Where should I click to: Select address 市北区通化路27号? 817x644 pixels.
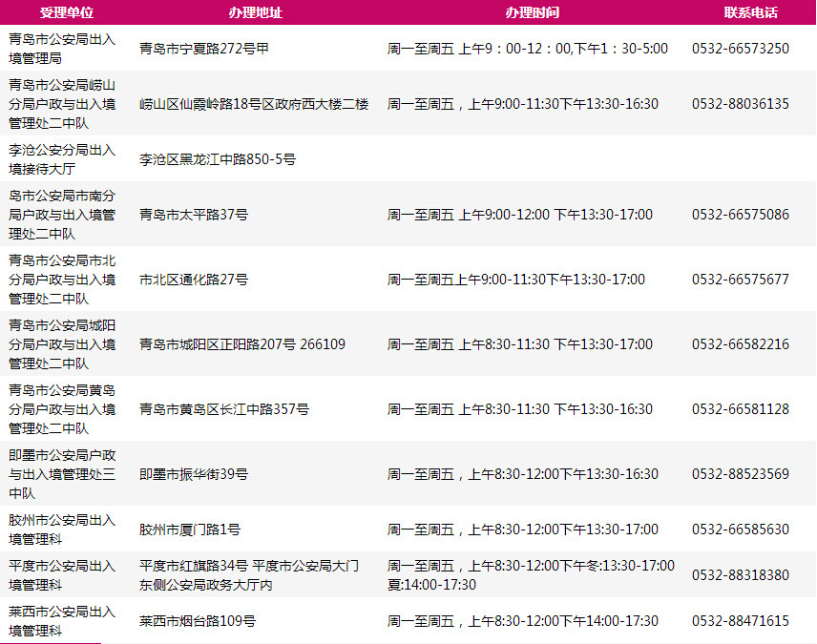coord(194,280)
